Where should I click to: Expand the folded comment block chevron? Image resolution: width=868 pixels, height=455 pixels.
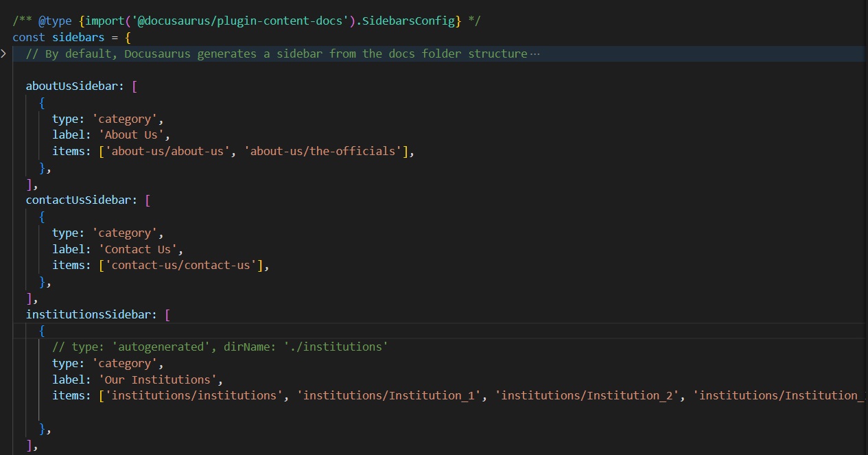(x=3, y=54)
